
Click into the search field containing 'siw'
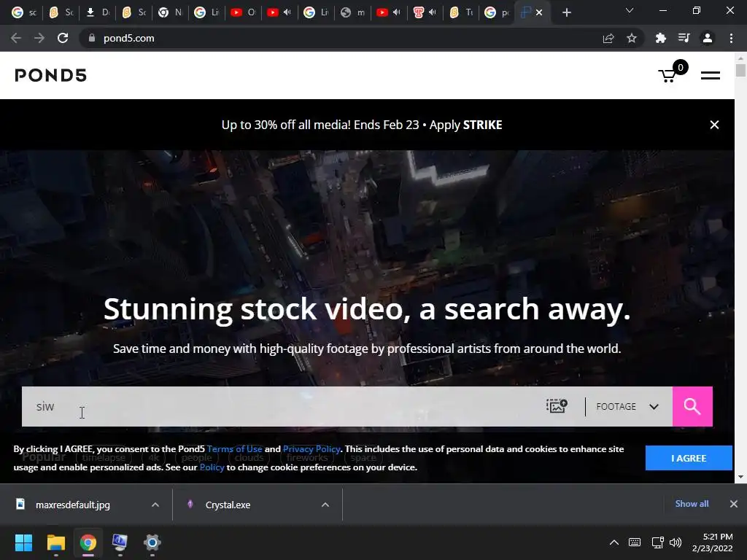pos(281,406)
